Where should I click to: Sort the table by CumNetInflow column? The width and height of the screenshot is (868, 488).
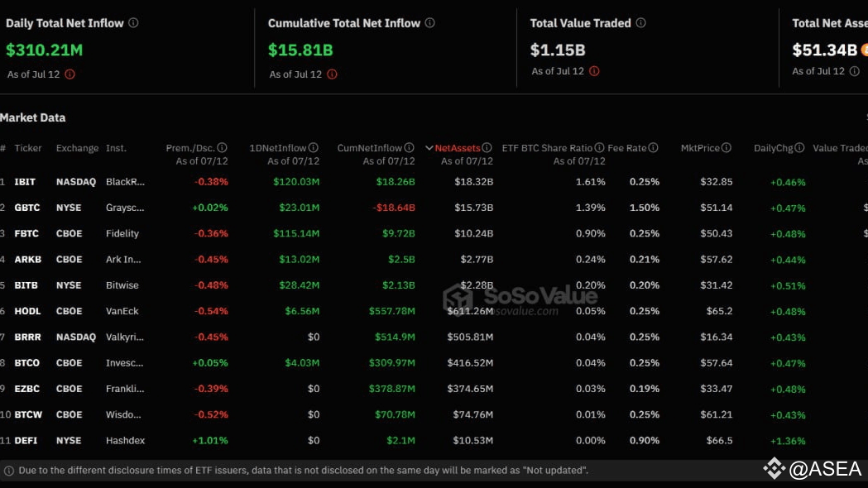[x=372, y=147]
